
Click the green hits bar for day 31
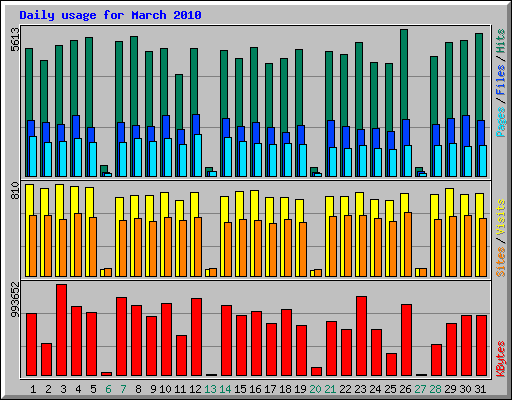pyautogui.click(x=479, y=77)
